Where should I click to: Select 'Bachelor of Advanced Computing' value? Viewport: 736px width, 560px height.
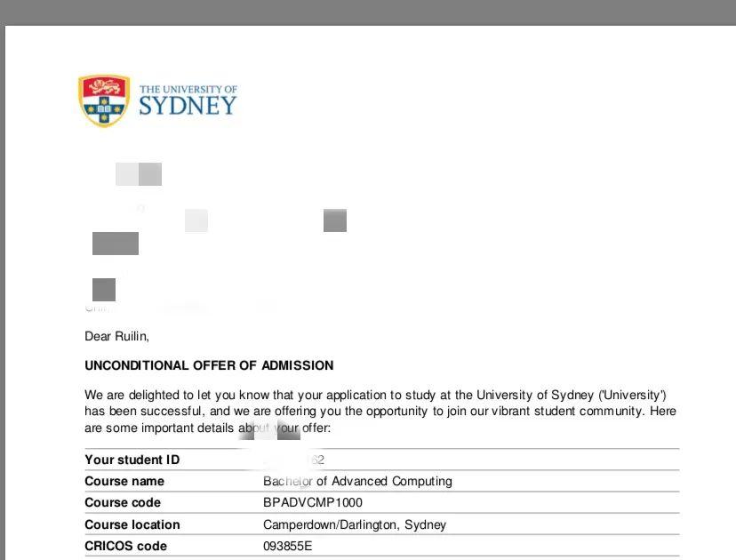[357, 481]
